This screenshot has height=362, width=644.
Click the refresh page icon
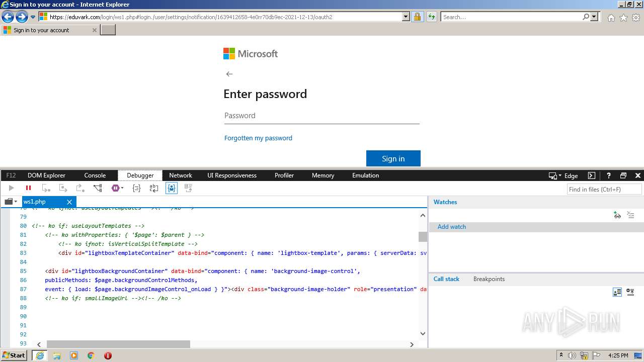click(x=432, y=17)
